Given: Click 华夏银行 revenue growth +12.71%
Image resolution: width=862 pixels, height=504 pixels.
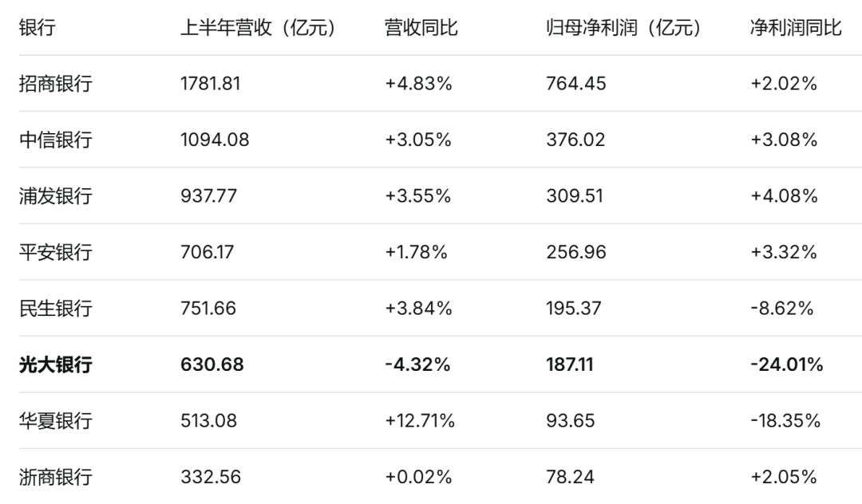Looking at the screenshot, I should coord(420,420).
